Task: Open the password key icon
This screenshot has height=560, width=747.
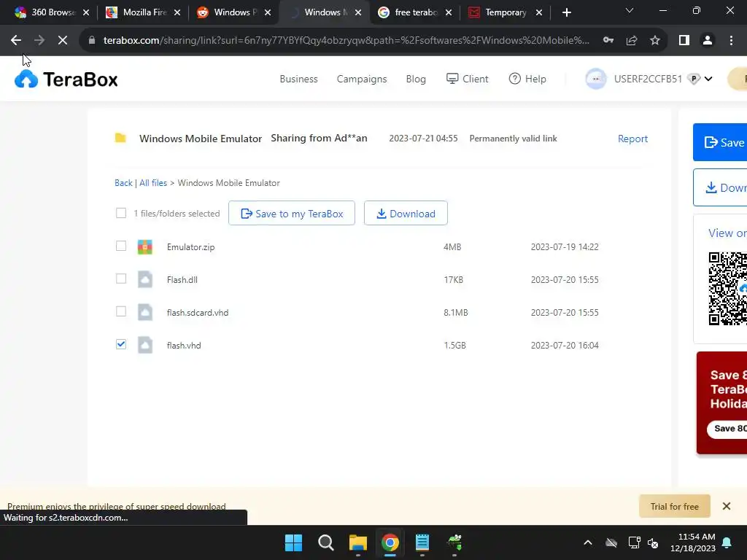Action: coord(608,41)
